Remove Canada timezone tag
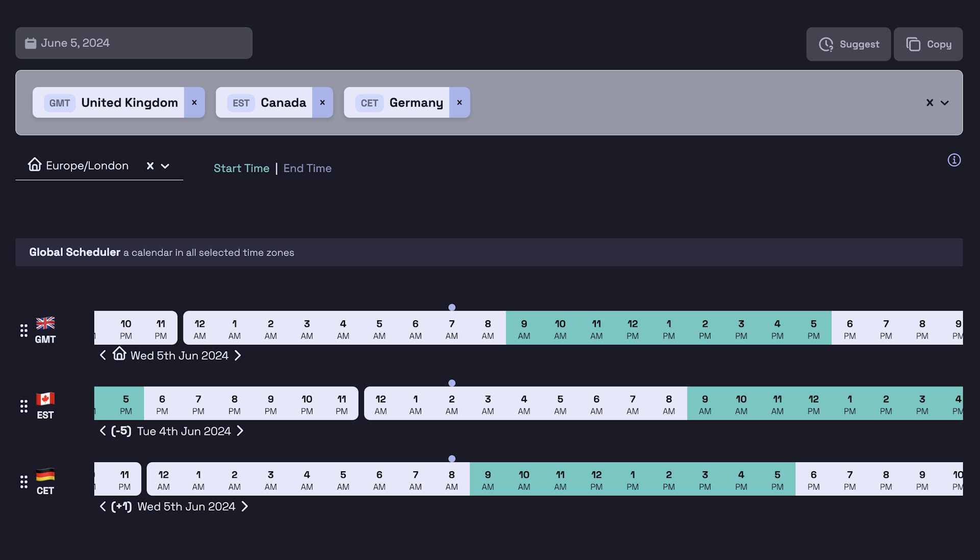Image resolution: width=980 pixels, height=560 pixels. [323, 102]
